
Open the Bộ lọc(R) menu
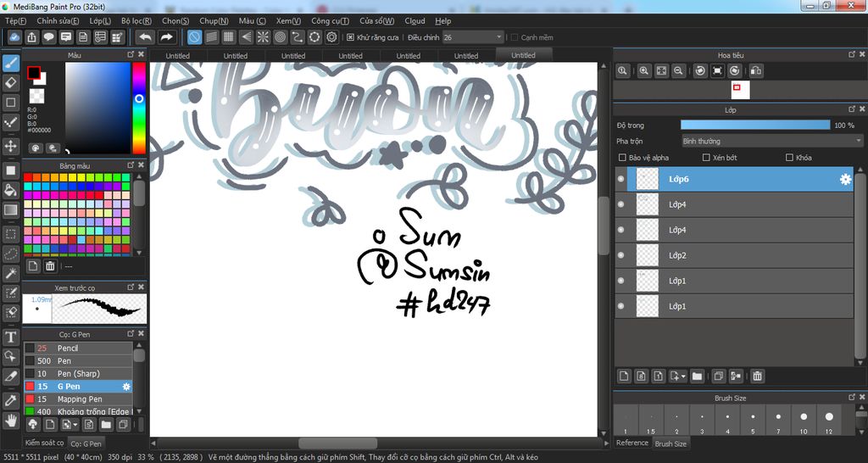point(136,21)
